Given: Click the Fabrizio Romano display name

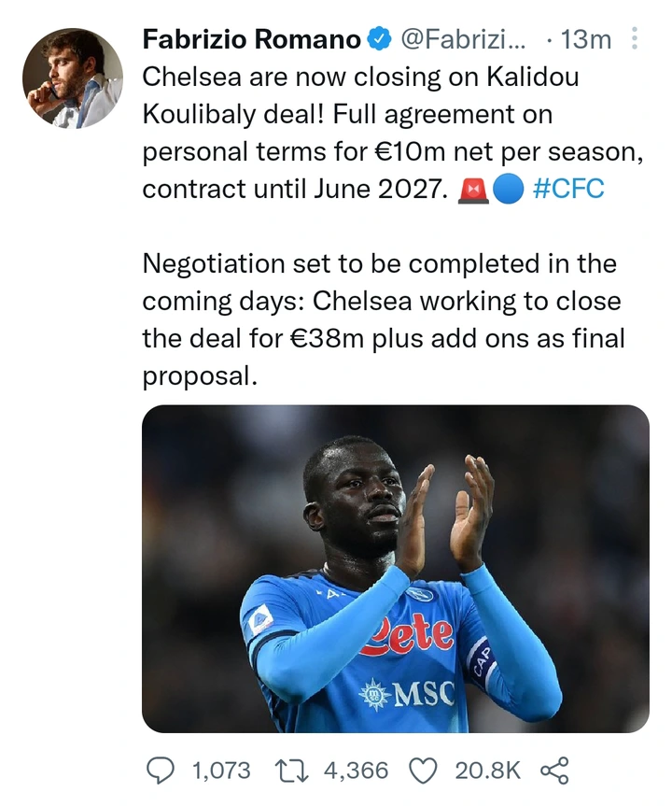Looking at the screenshot, I should pos(251,40).
